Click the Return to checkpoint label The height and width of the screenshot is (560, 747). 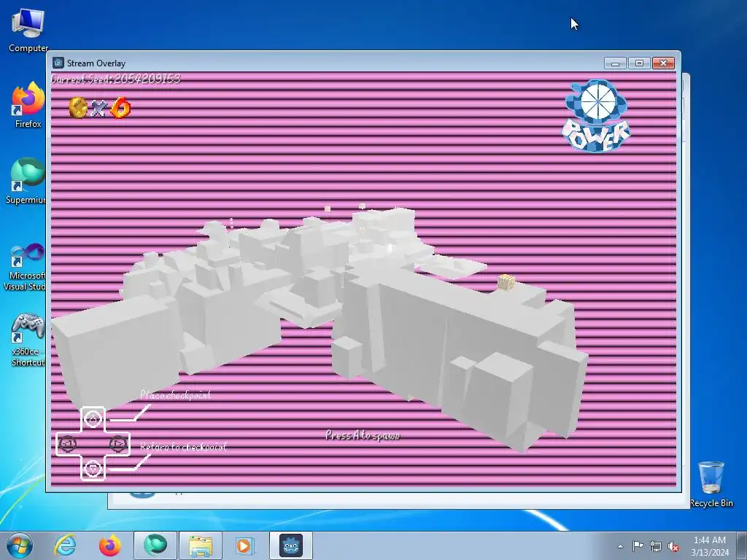183,447
